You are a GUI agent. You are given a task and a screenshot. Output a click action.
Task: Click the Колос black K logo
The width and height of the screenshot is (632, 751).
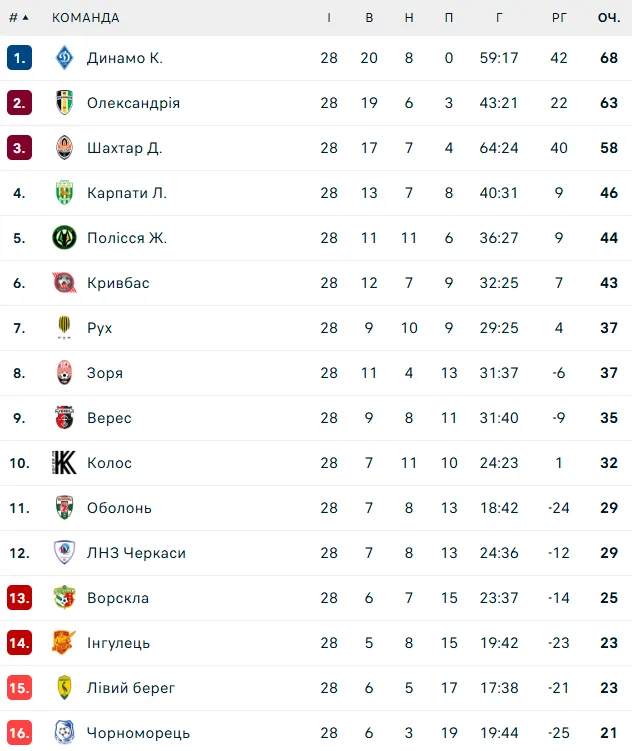[x=64, y=463]
